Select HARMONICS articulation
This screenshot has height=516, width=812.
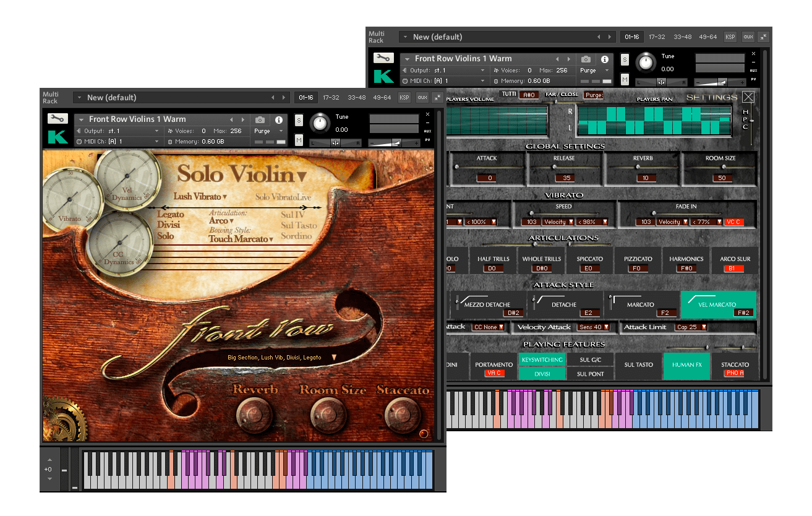(x=686, y=260)
